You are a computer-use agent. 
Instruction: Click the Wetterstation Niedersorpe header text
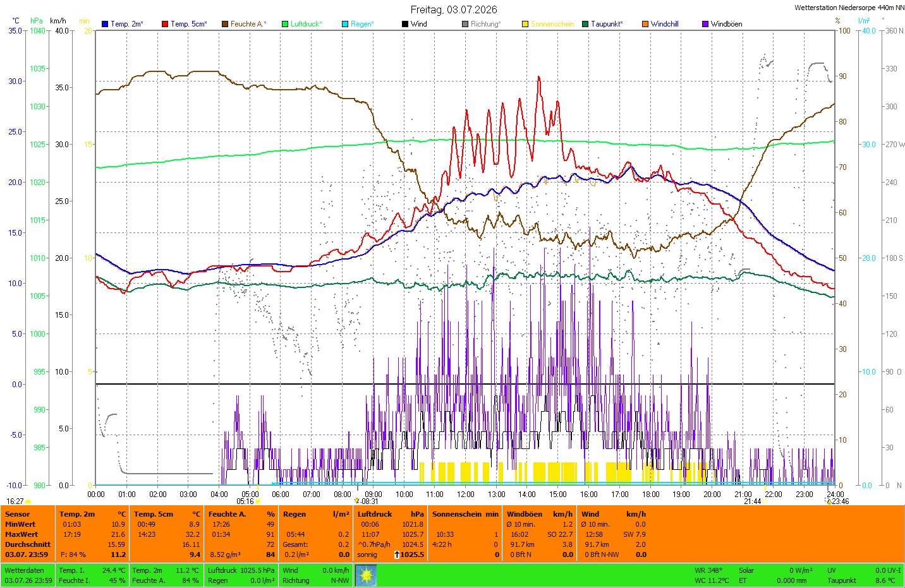[849, 8]
